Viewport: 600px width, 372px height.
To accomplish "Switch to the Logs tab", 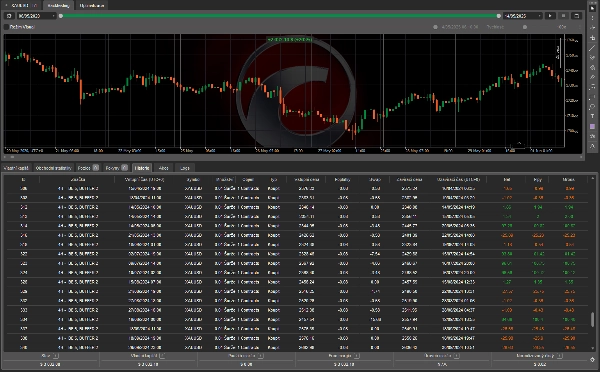I will pos(185,168).
